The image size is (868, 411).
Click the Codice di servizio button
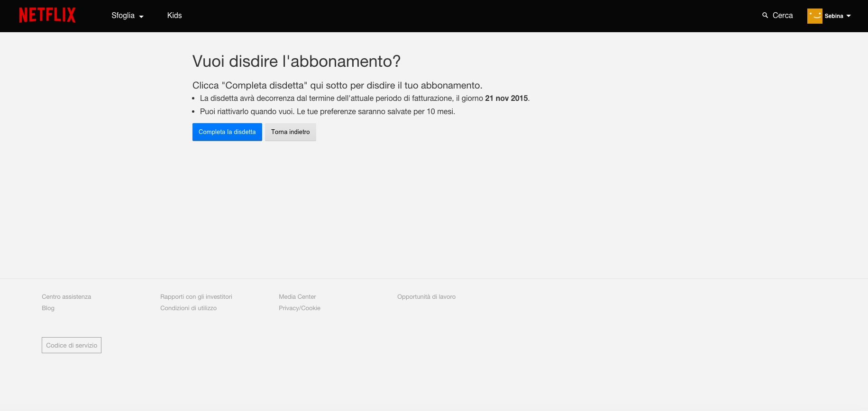point(72,345)
